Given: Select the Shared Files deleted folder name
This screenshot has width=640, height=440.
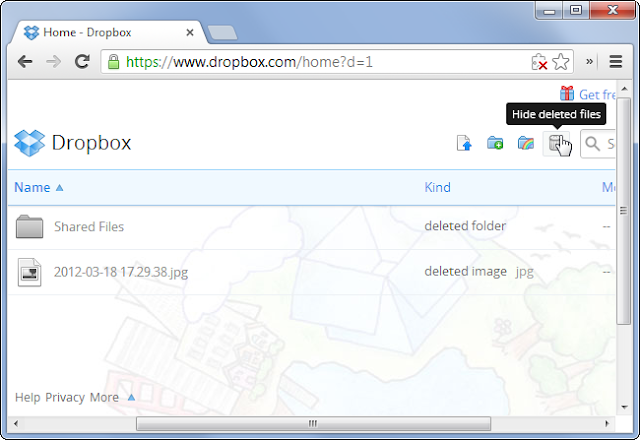Looking at the screenshot, I should tap(89, 227).
